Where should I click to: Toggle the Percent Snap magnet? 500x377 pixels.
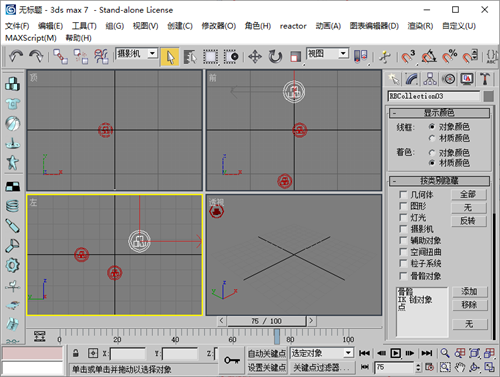click(x=449, y=57)
